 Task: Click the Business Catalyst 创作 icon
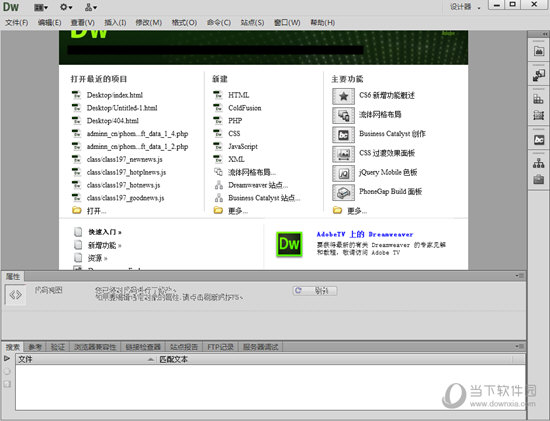[x=343, y=134]
